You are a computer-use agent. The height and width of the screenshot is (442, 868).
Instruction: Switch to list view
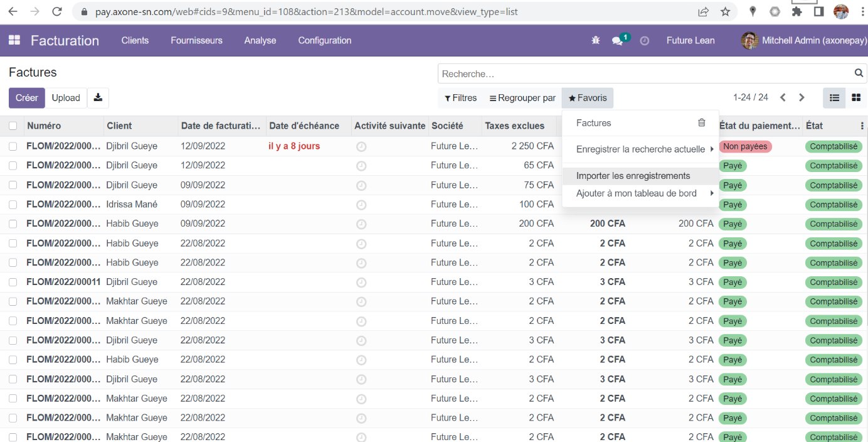834,98
